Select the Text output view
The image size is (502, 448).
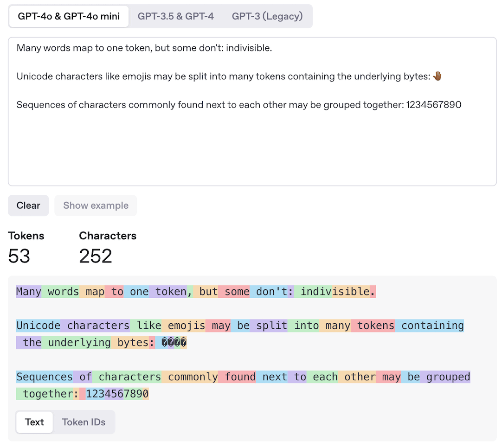(x=34, y=422)
